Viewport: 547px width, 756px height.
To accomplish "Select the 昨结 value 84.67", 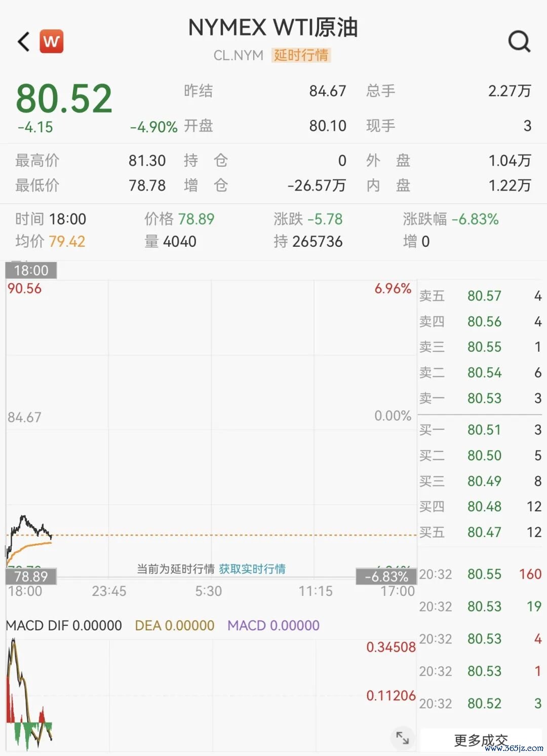I will 328,91.
